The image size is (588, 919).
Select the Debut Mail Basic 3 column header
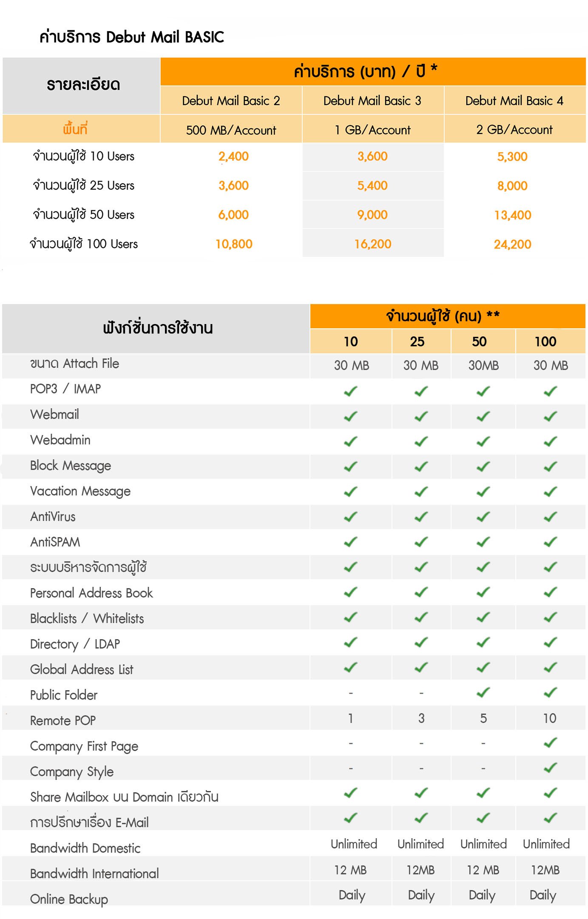[372, 101]
